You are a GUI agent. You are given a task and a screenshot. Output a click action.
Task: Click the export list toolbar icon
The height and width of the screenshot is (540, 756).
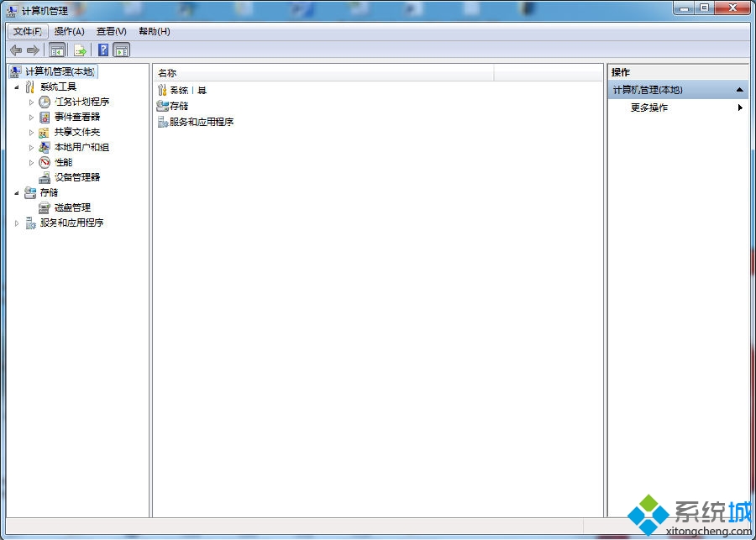[x=80, y=50]
